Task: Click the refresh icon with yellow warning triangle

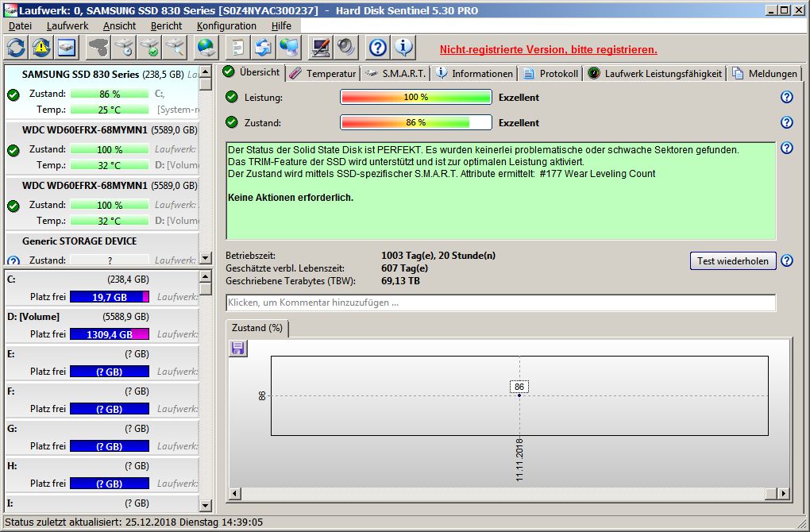Action: click(41, 48)
